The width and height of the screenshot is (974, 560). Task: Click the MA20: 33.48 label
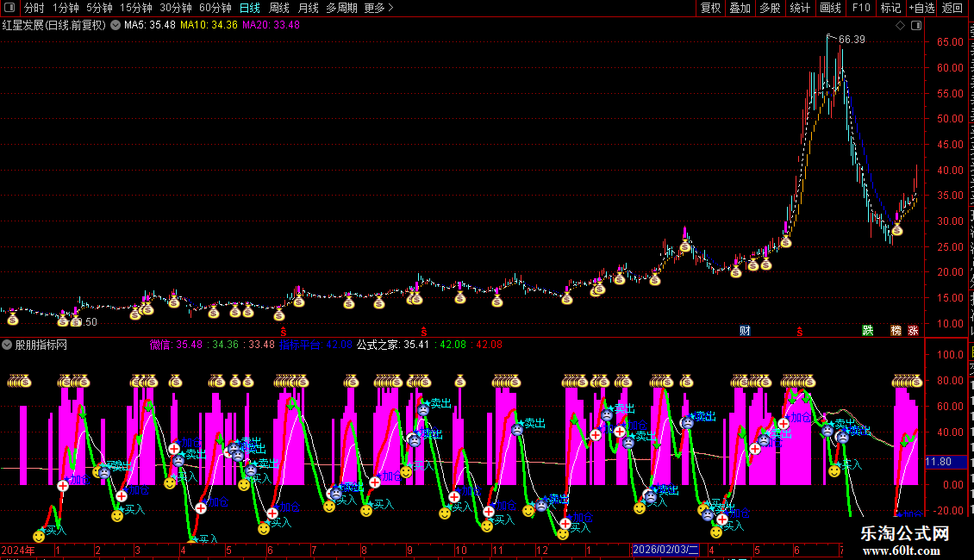[271, 26]
